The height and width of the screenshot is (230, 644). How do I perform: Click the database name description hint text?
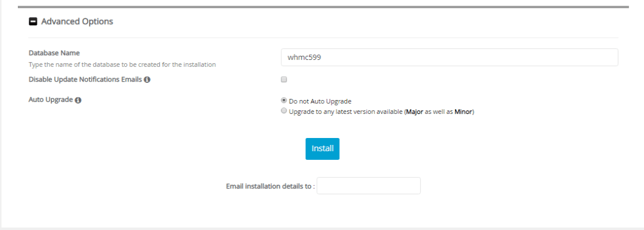point(123,65)
